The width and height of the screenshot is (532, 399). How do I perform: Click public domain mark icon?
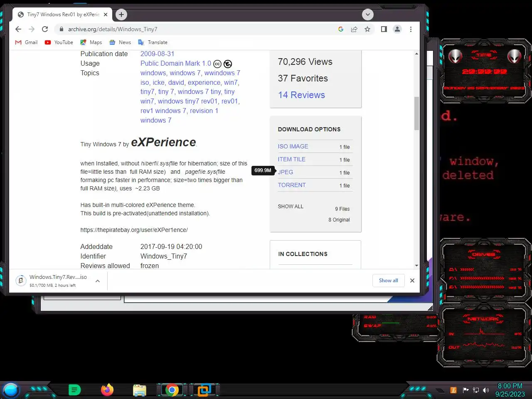(x=228, y=64)
